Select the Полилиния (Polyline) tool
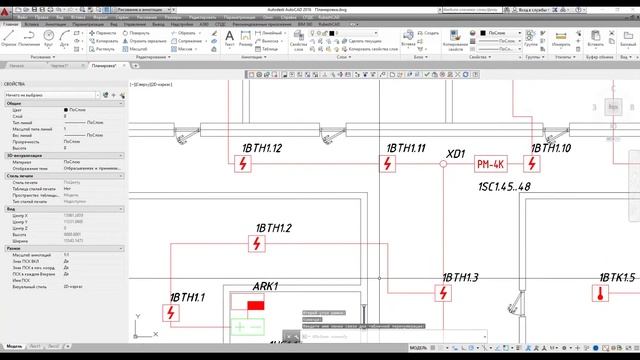Image resolution: width=640 pixels, height=360 pixels. point(29,38)
